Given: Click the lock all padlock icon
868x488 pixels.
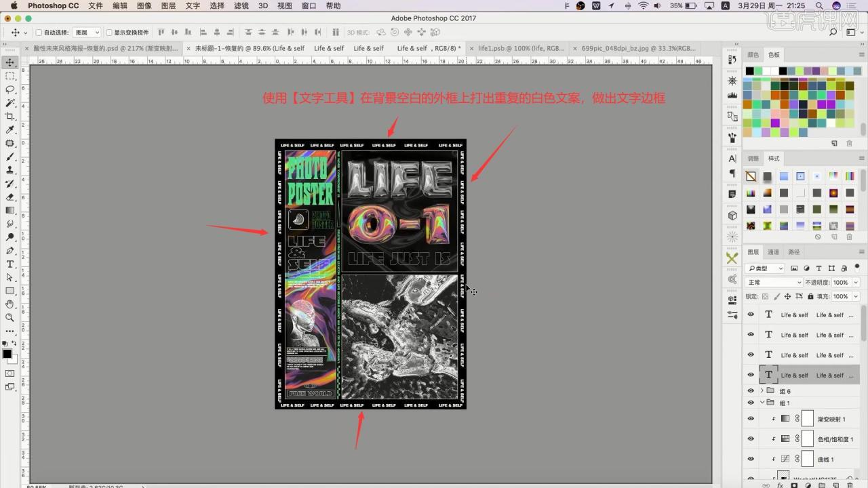Looking at the screenshot, I should [810, 296].
